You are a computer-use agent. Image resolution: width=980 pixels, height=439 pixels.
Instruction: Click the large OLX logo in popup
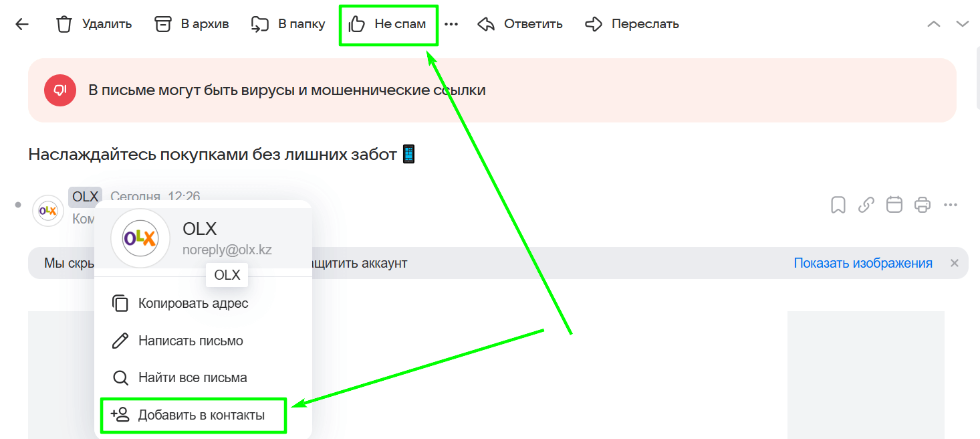click(140, 238)
